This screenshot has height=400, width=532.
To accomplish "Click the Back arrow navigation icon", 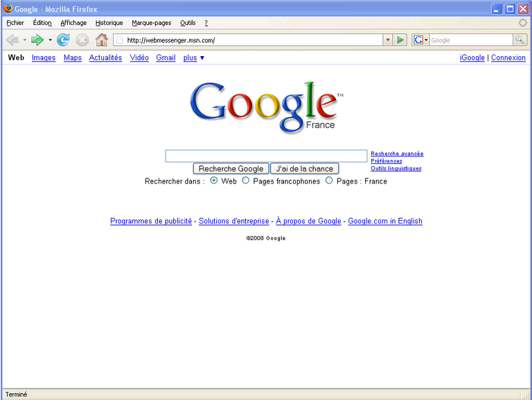I will tap(12, 40).
